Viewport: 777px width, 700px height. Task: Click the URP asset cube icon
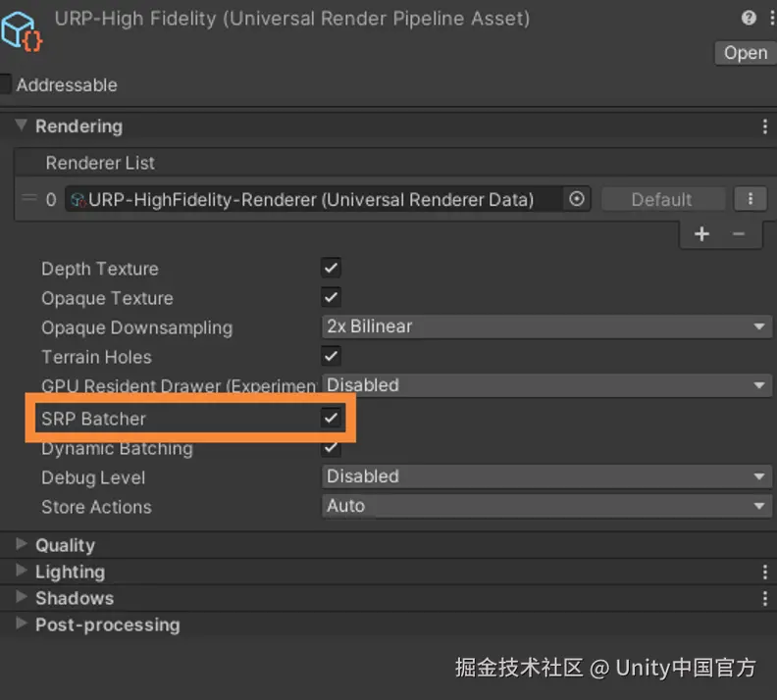pos(21,31)
